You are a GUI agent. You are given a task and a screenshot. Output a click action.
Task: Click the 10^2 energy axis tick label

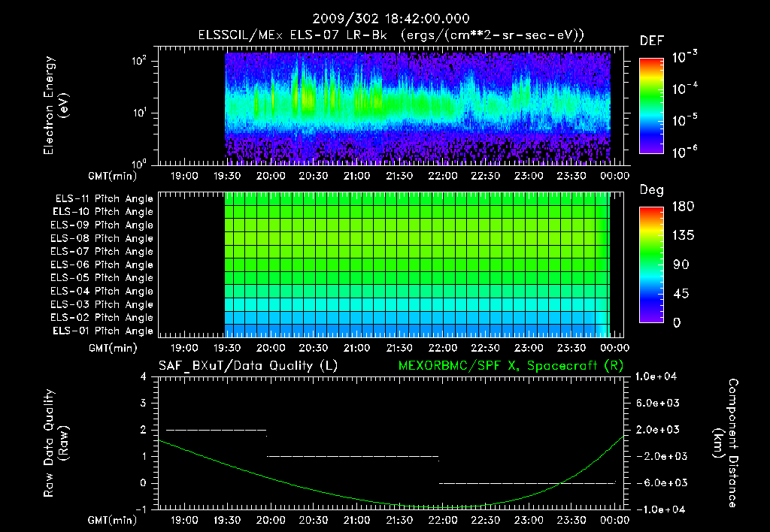139,62
